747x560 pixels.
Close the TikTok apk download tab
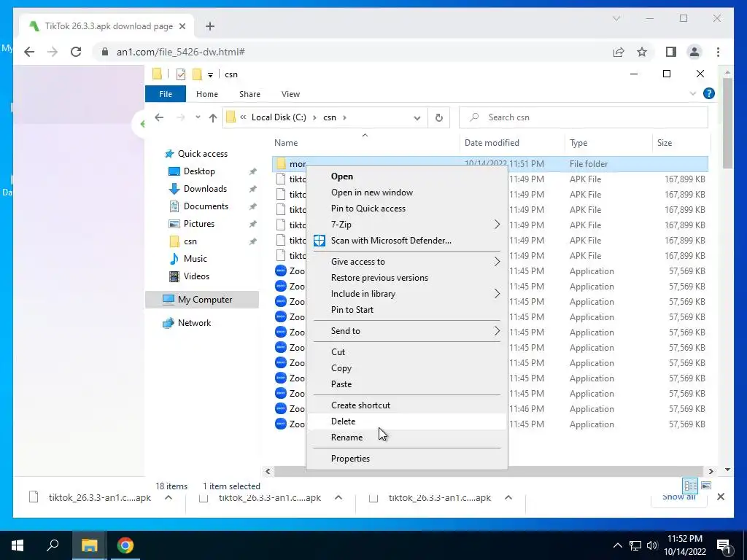[x=182, y=26]
